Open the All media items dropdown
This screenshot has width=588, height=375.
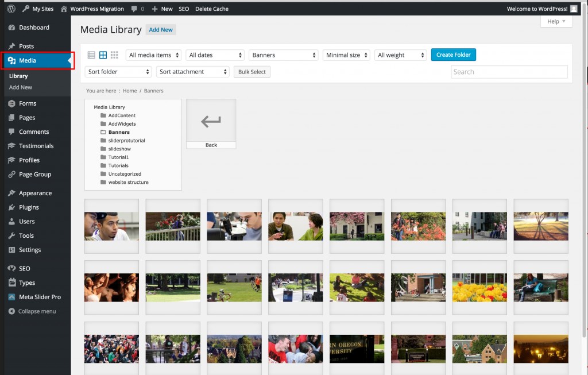[x=153, y=55]
